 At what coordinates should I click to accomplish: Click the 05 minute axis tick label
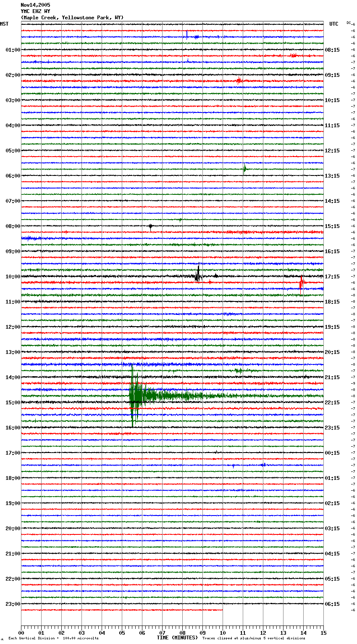pyautogui.click(x=122, y=633)
